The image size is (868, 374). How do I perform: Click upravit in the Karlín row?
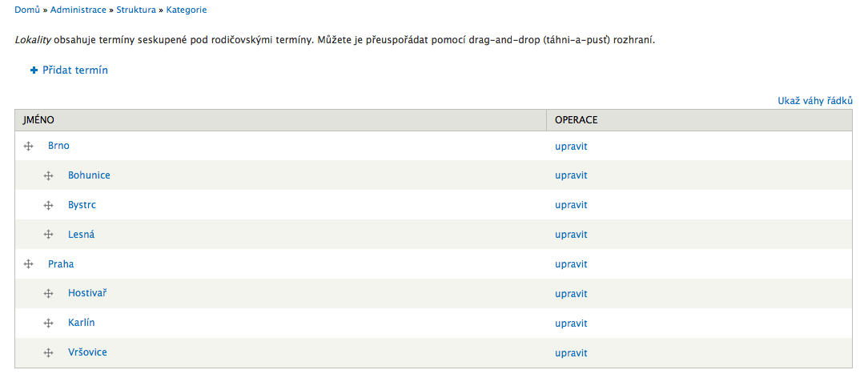point(571,324)
